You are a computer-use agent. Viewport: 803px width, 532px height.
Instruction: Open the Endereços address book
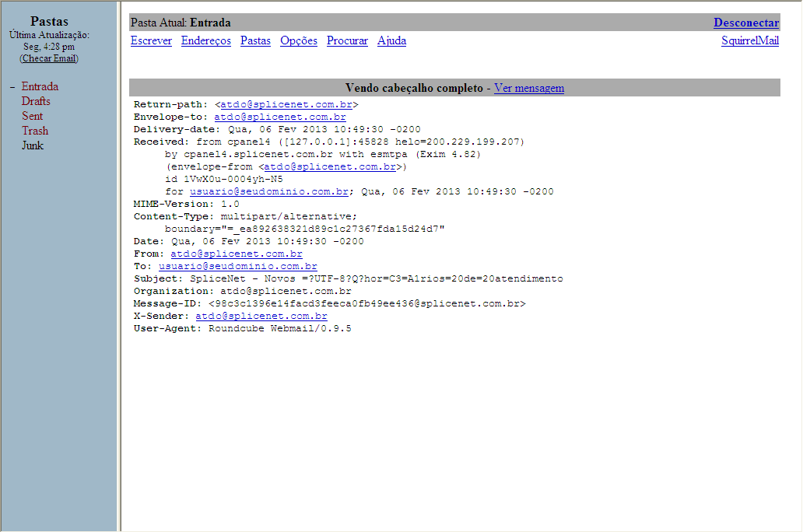point(206,41)
